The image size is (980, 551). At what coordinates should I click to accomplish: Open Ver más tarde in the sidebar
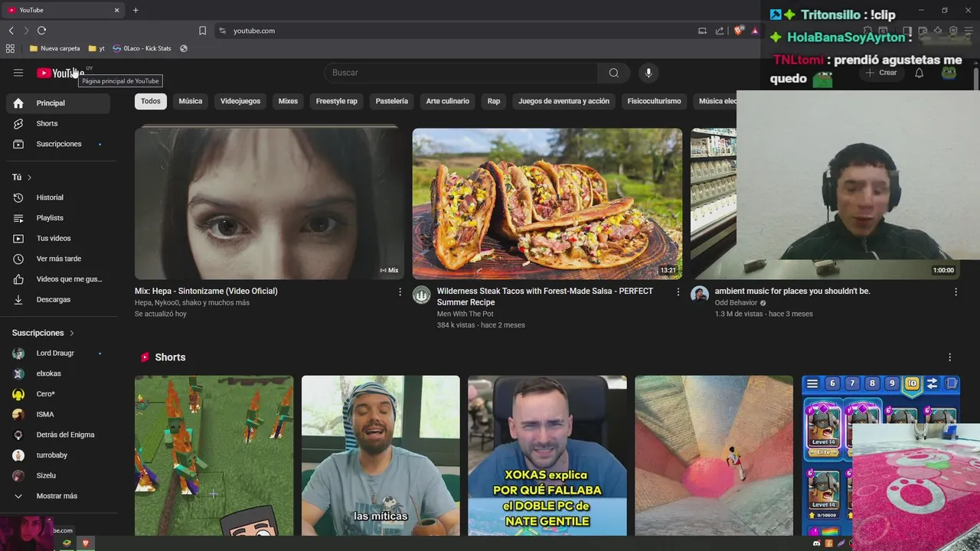pyautogui.click(x=58, y=259)
